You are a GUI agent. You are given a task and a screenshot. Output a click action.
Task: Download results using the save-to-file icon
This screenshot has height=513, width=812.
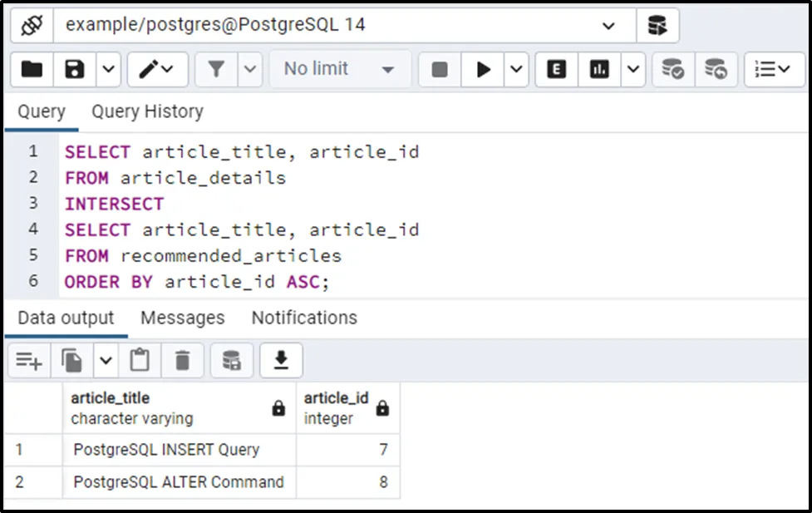pos(281,361)
